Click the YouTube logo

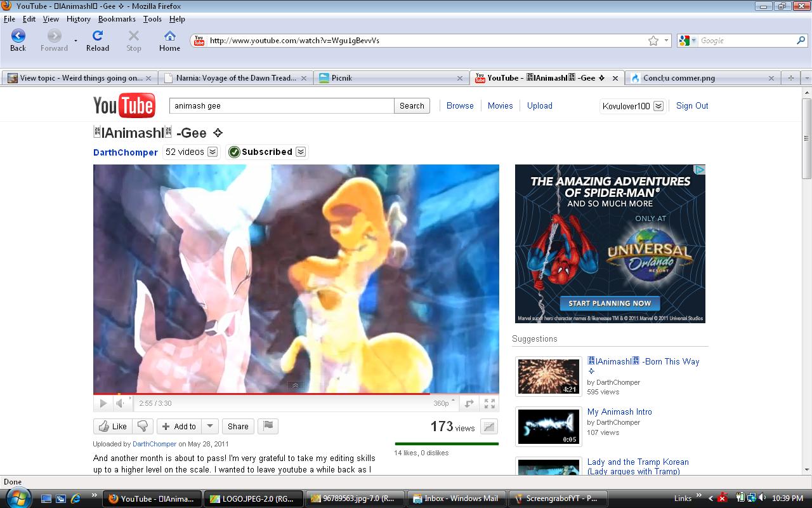(x=124, y=105)
